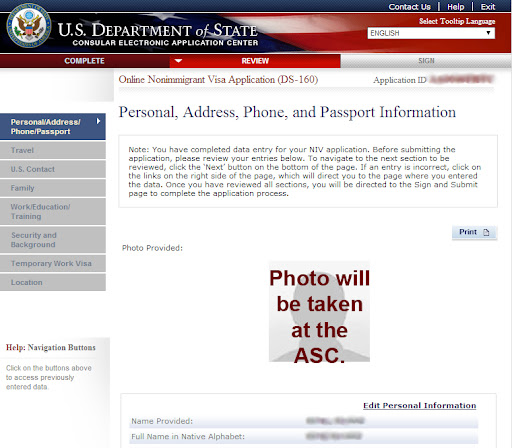Open the Select Tooltip Language dropdown
The width and height of the screenshot is (512, 448).
pos(431,33)
